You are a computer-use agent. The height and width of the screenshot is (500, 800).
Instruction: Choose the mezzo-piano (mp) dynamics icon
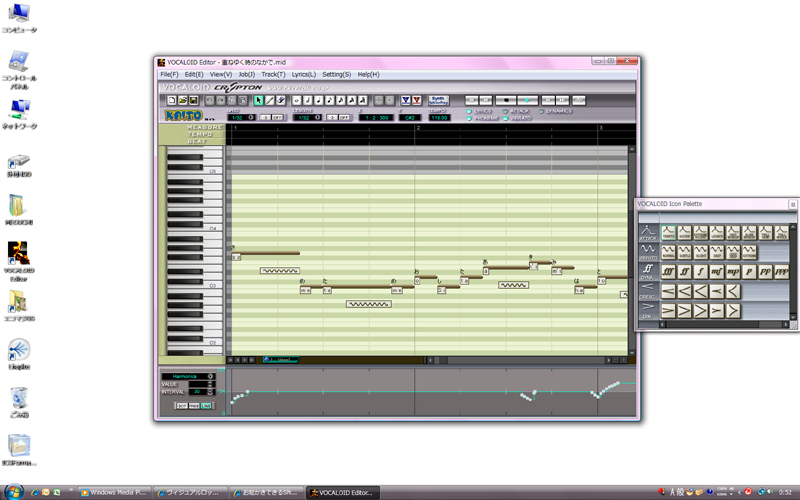732,270
